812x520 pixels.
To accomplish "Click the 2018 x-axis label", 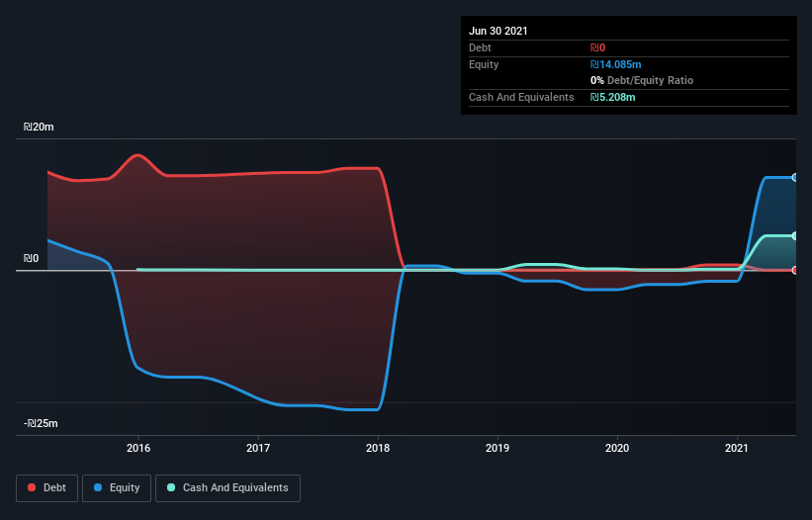I will tap(378, 448).
